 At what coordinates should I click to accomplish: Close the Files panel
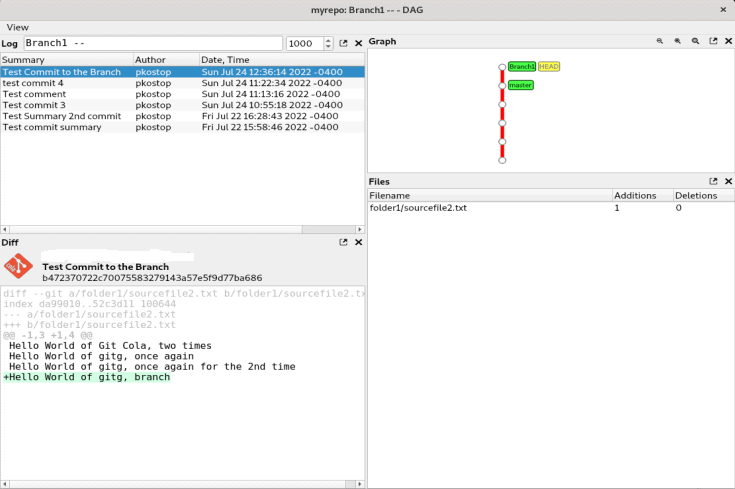728,181
